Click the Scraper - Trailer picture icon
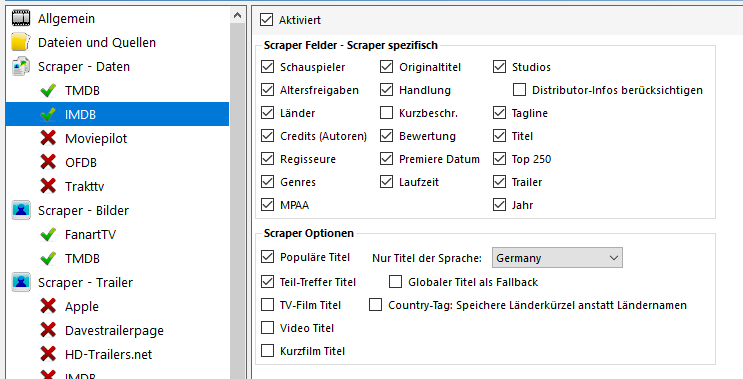The image size is (743, 379). (21, 282)
